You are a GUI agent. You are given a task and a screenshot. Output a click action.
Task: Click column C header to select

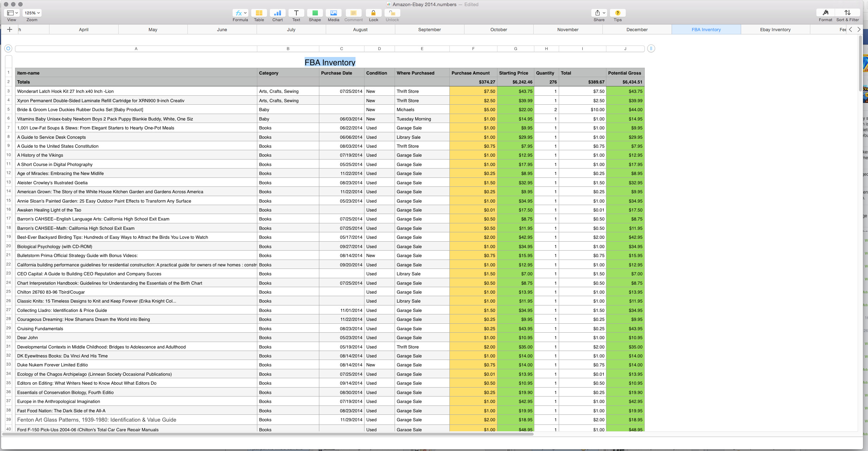point(342,48)
